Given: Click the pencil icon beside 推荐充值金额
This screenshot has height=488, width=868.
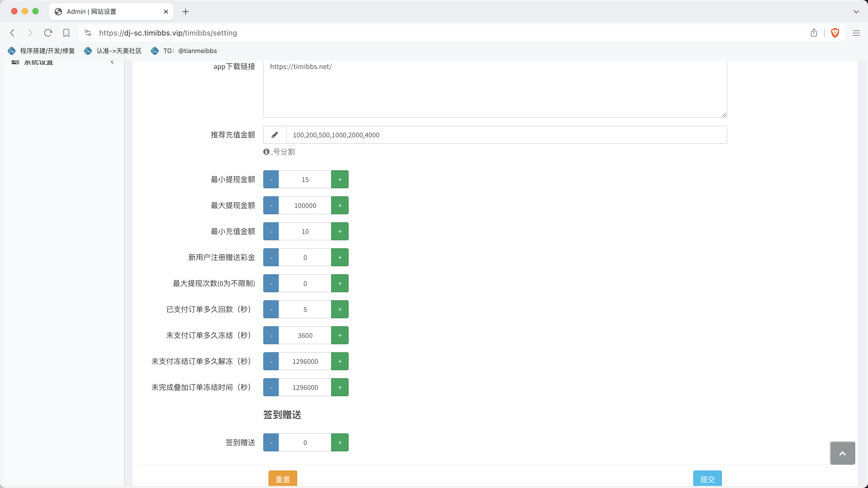Looking at the screenshot, I should pos(275,135).
